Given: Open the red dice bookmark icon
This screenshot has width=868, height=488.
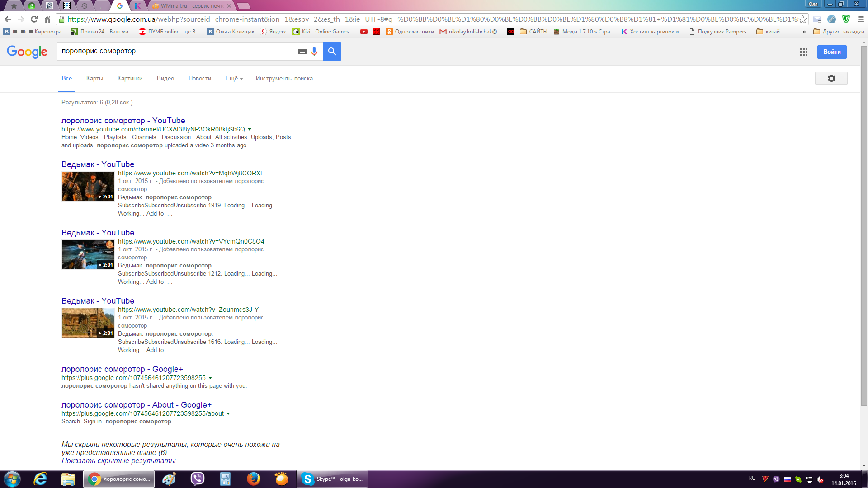Looking at the screenshot, I should coord(377,32).
